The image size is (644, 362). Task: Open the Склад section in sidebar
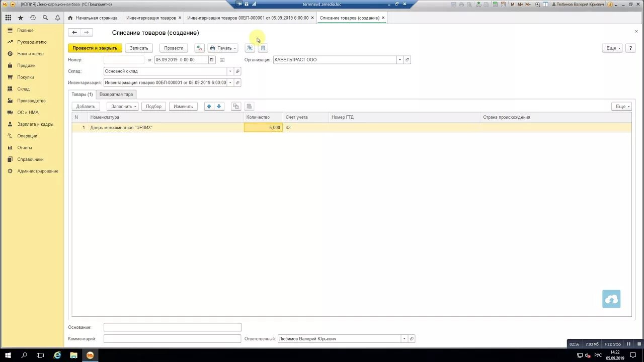(23, 89)
